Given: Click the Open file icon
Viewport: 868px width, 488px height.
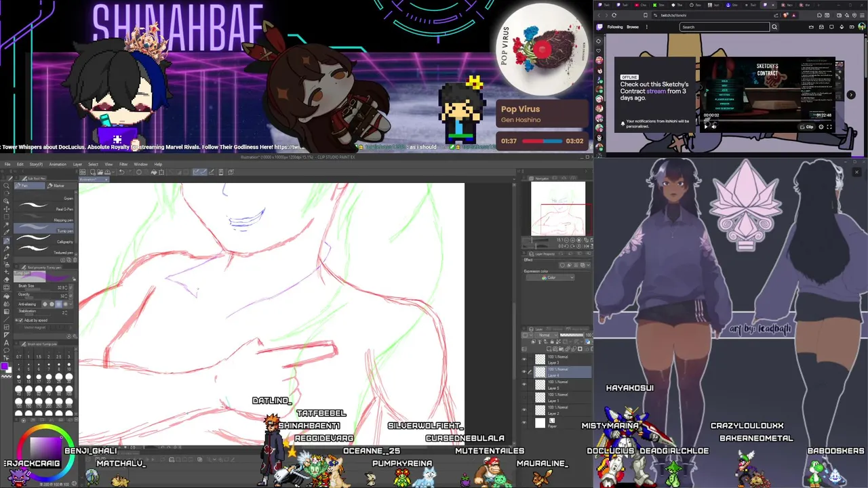Looking at the screenshot, I should (x=100, y=172).
